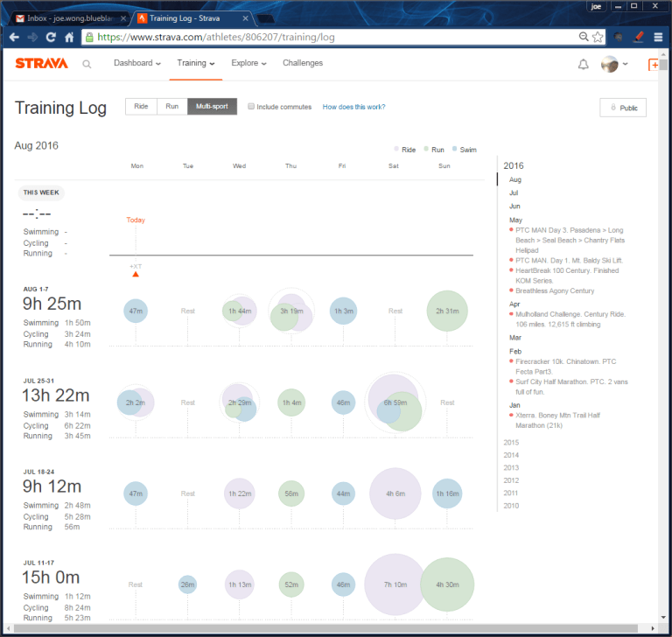
Task: Open the 4h 30m run bubble
Action: pos(447,584)
